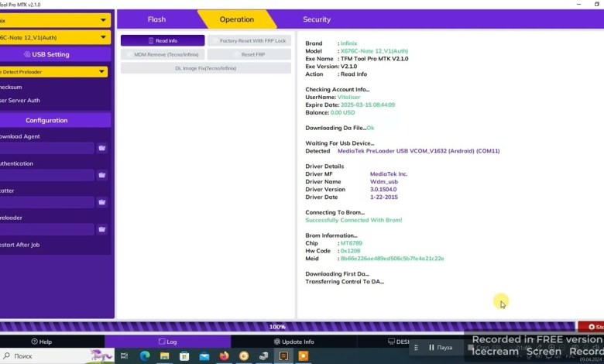
Task: Click the Driver MF value MediaTek Inc.
Action: click(x=389, y=174)
